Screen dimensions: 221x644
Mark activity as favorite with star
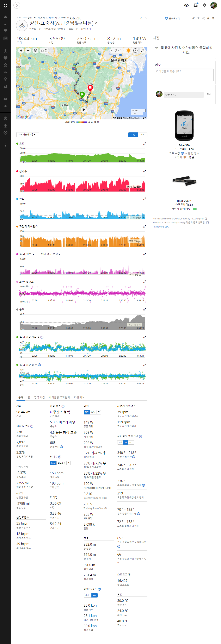198,18
